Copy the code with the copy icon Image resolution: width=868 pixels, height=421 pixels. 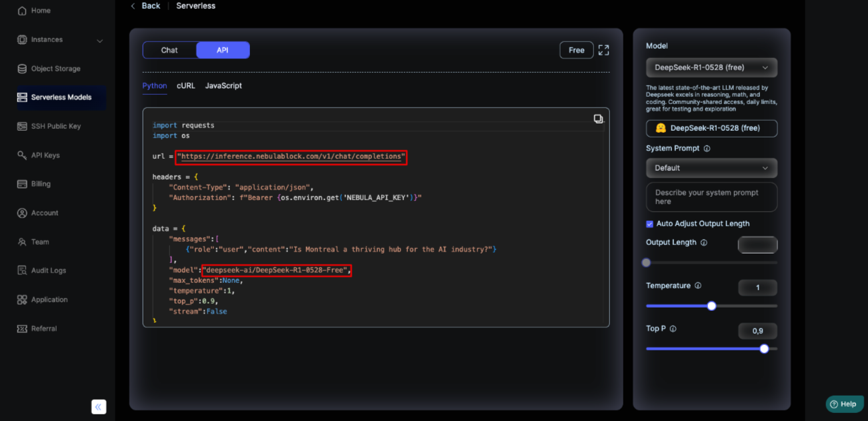tap(598, 119)
